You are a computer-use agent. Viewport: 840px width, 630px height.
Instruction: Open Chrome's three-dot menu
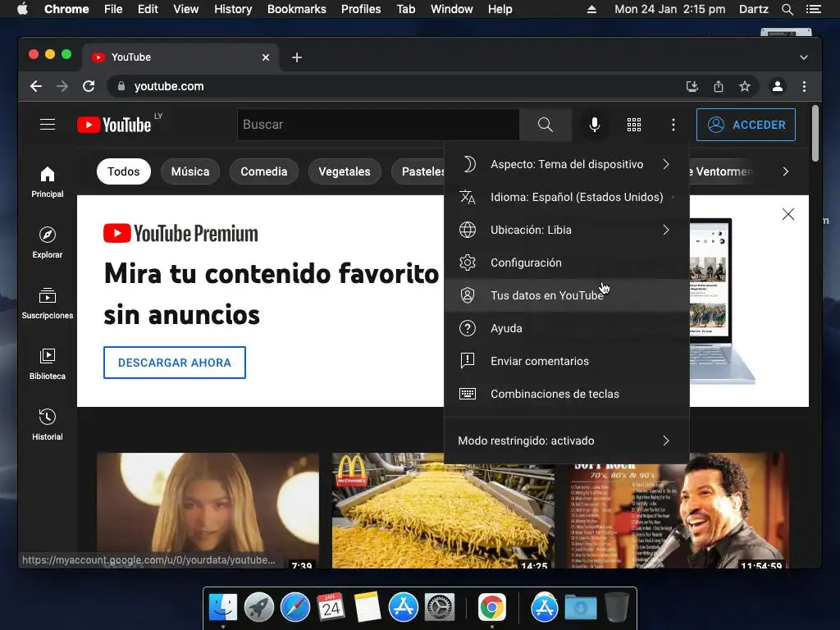pyautogui.click(x=804, y=86)
